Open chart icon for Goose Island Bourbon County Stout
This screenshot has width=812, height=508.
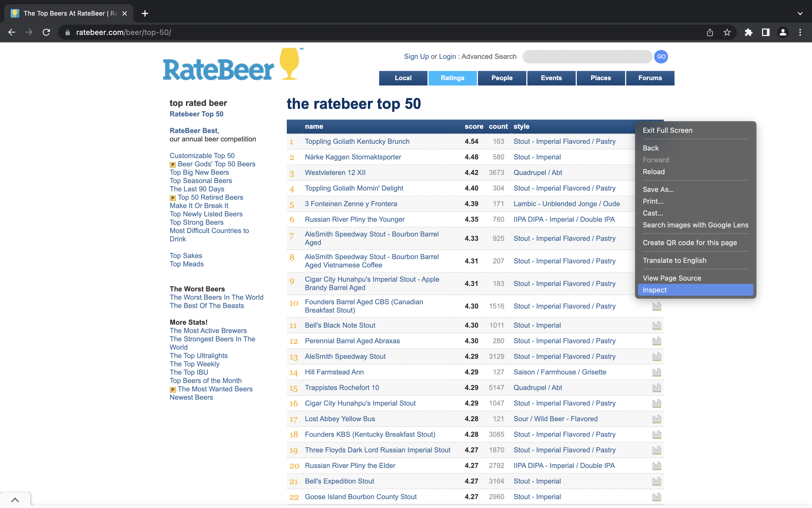tap(657, 497)
